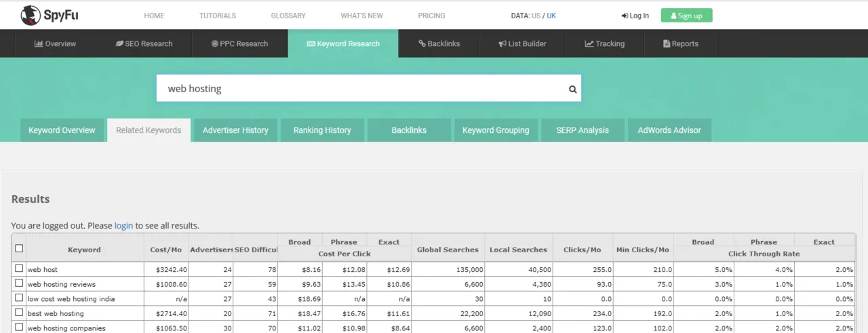Open the PRICING page

[x=432, y=16]
